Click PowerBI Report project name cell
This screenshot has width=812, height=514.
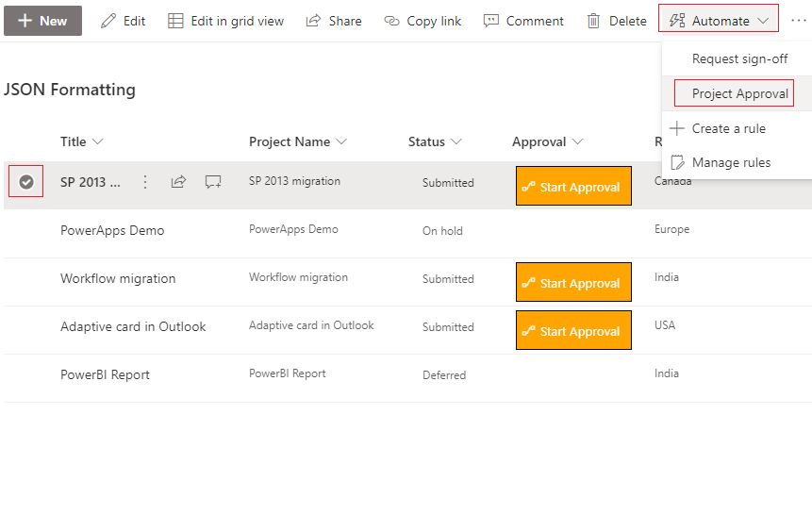point(288,373)
